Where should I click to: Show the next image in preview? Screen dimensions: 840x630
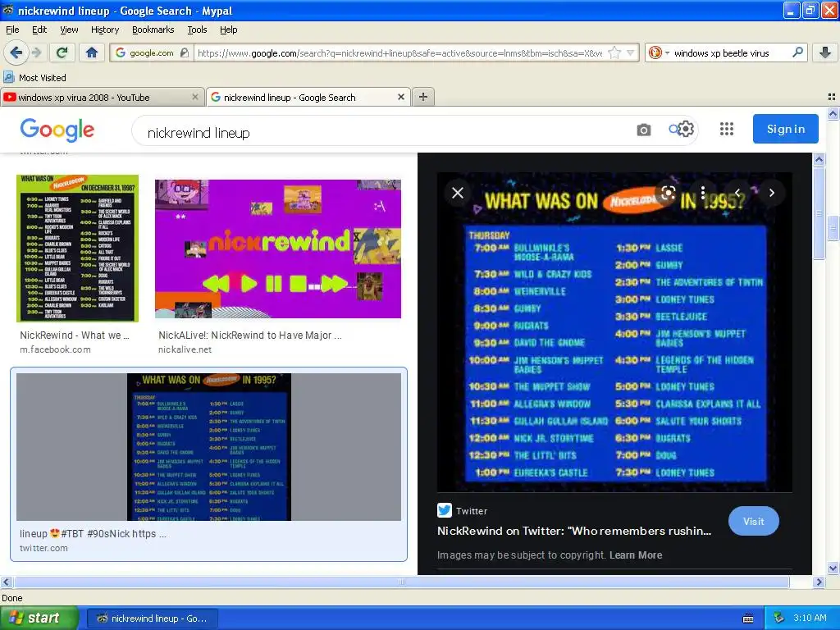(x=771, y=193)
